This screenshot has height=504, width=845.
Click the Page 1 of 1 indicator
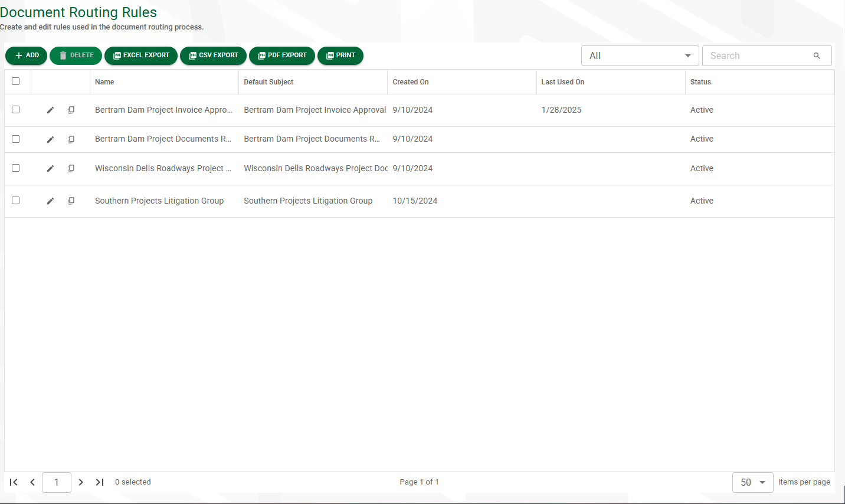[419, 482]
